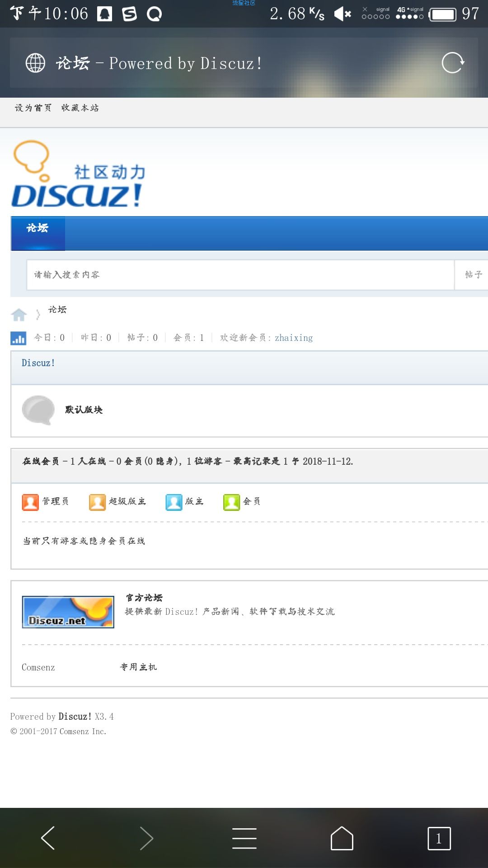Screen dimensions: 488x868
Task: Focus the 请输入搜索内容 search field
Action: (240, 275)
